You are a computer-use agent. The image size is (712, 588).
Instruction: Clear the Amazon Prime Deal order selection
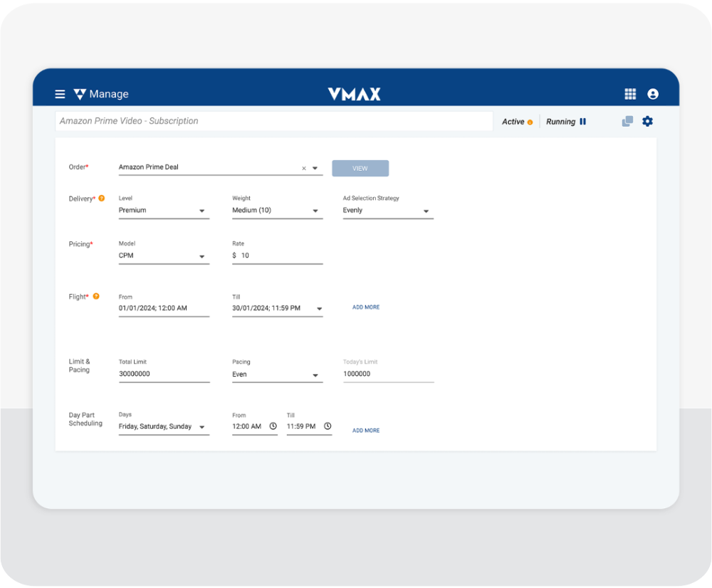click(x=304, y=169)
